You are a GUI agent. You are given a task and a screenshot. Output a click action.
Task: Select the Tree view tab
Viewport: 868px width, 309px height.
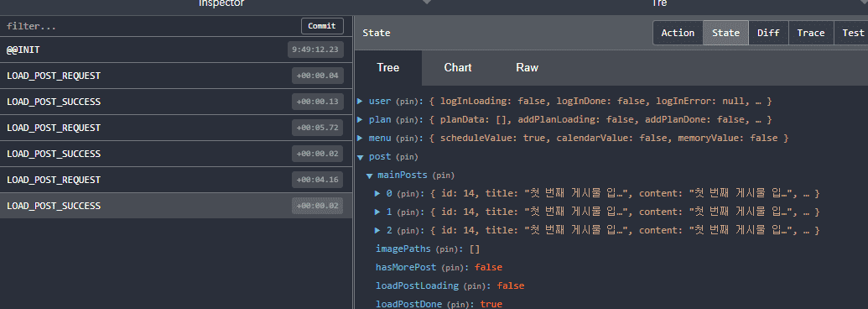(388, 67)
